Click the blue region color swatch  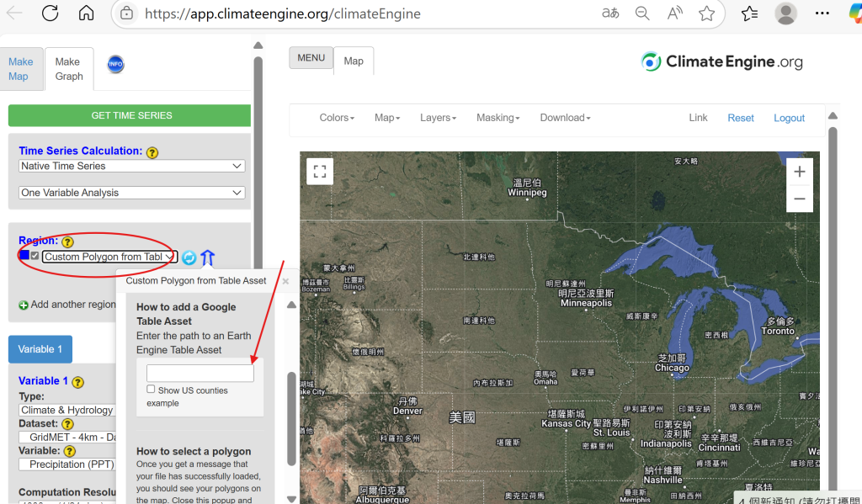coord(24,255)
